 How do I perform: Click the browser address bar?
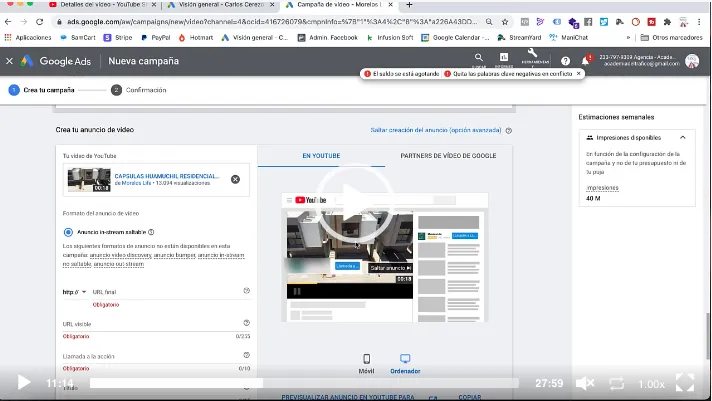pos(272,22)
